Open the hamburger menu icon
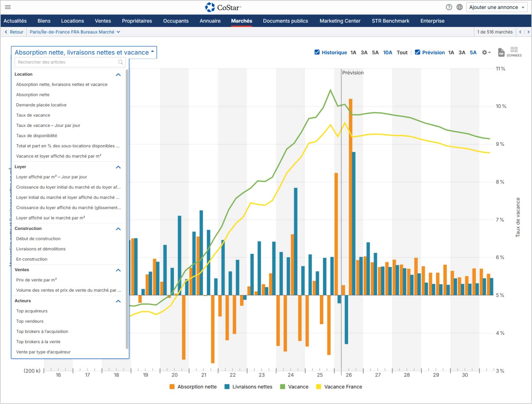This screenshot has width=532, height=404. coord(8,7)
